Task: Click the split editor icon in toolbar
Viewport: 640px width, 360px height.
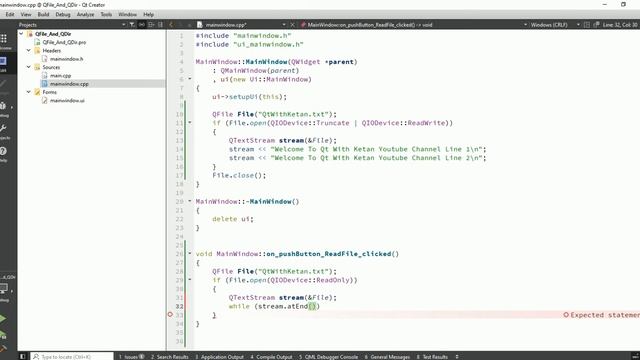Action: pos(587,25)
